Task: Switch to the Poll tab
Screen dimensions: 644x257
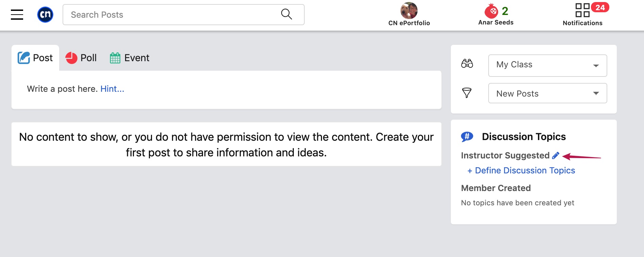Action: click(x=81, y=58)
